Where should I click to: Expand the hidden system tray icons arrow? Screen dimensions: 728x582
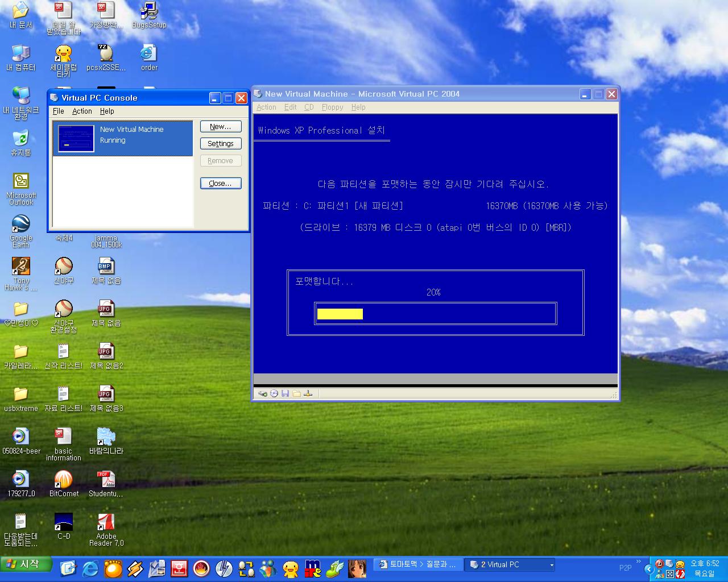pos(648,569)
